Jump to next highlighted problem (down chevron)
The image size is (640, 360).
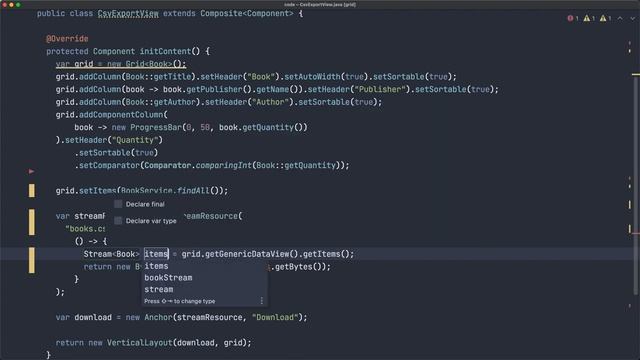(632, 18)
